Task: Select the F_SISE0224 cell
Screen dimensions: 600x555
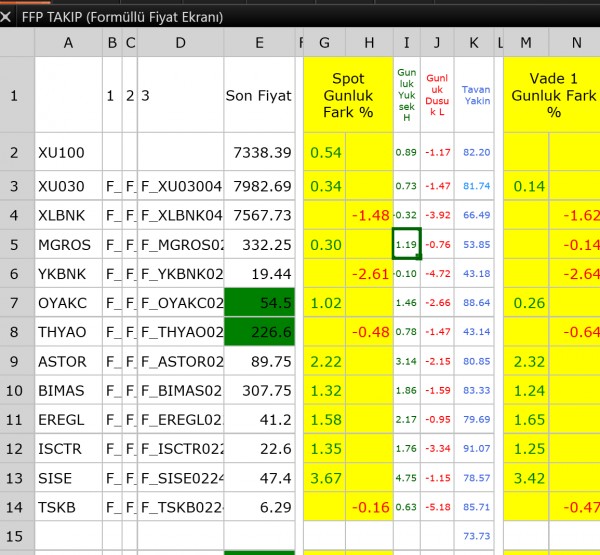Action: tap(181, 478)
